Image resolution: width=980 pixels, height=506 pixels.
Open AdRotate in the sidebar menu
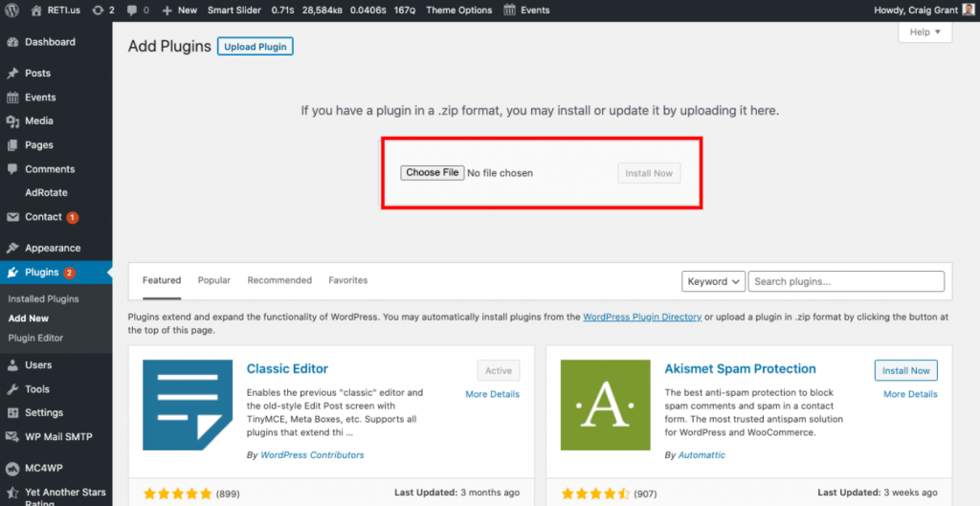point(46,193)
